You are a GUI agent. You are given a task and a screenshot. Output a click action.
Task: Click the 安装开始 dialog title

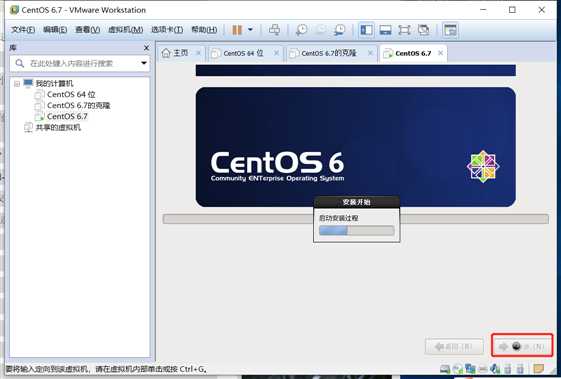pyautogui.click(x=356, y=202)
